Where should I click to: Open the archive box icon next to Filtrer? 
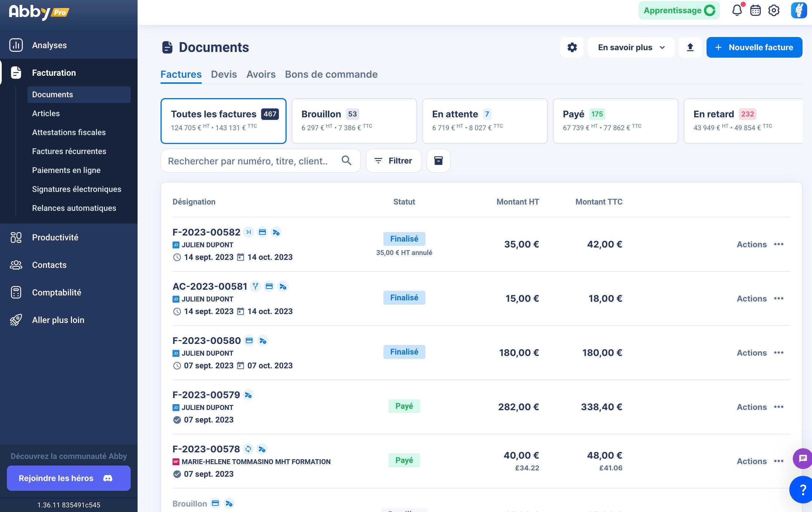click(x=438, y=161)
